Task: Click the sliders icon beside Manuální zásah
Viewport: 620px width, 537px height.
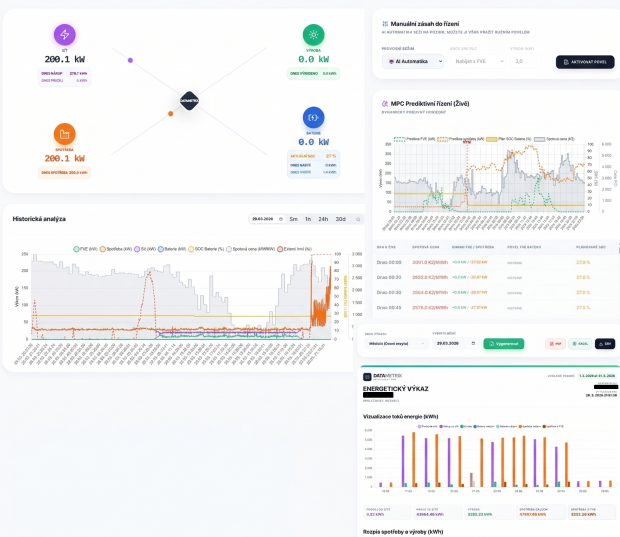Action: [x=385, y=24]
